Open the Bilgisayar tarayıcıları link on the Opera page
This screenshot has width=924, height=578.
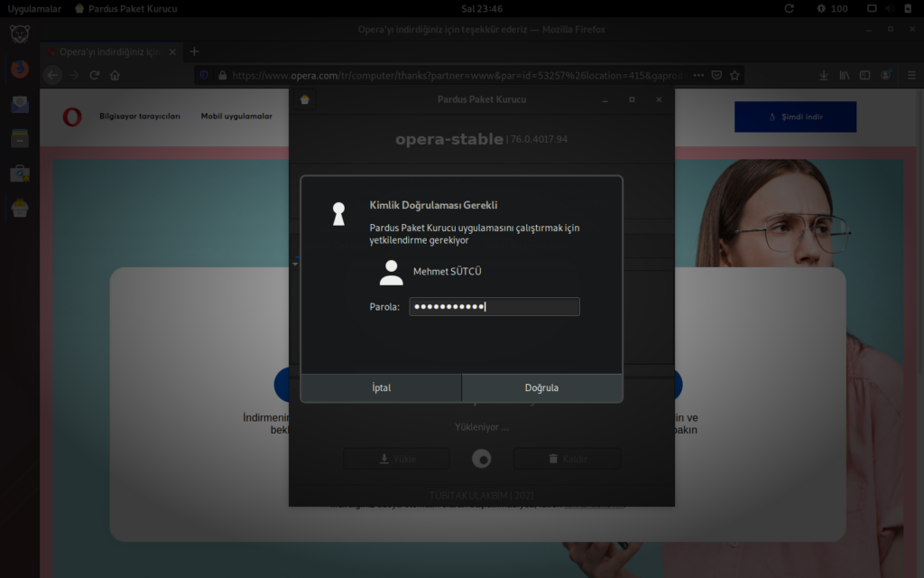140,117
